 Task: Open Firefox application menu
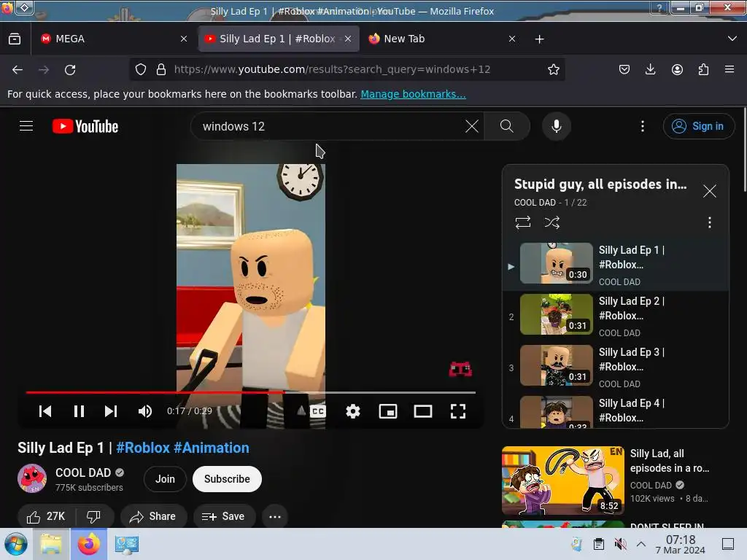pyautogui.click(x=729, y=69)
